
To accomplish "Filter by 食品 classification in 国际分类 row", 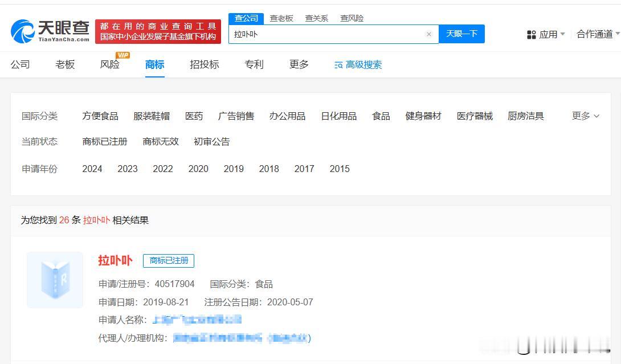I will [x=381, y=116].
